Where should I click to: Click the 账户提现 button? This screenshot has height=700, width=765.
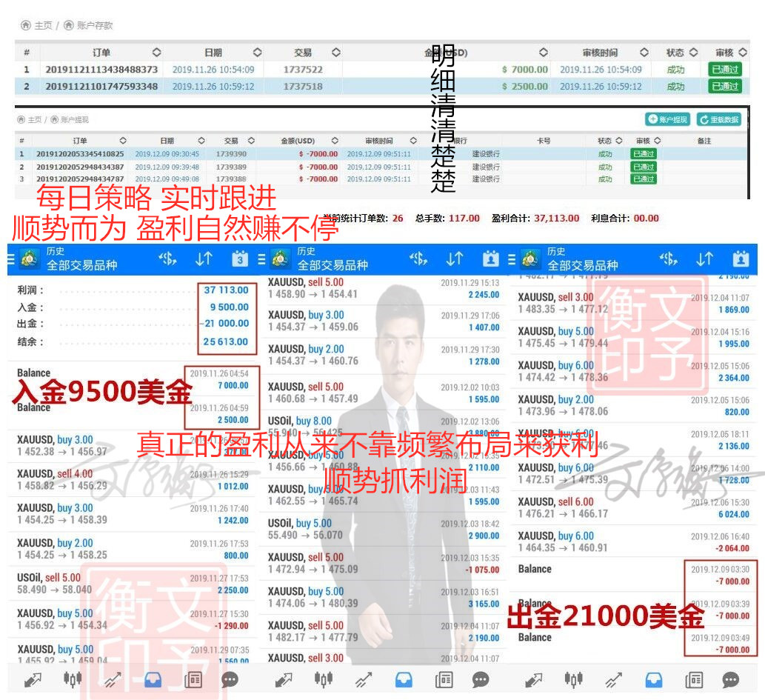coord(667,119)
